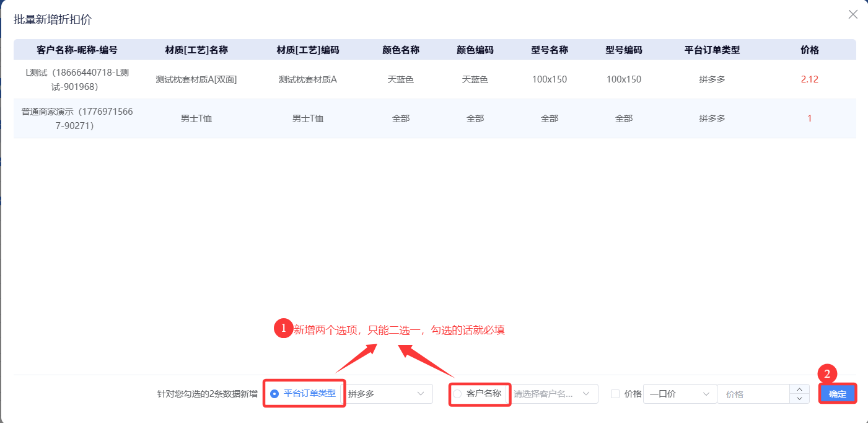The height and width of the screenshot is (423, 868).
Task: Click 全部 color code in 普通商家演示 row
Action: tap(475, 118)
